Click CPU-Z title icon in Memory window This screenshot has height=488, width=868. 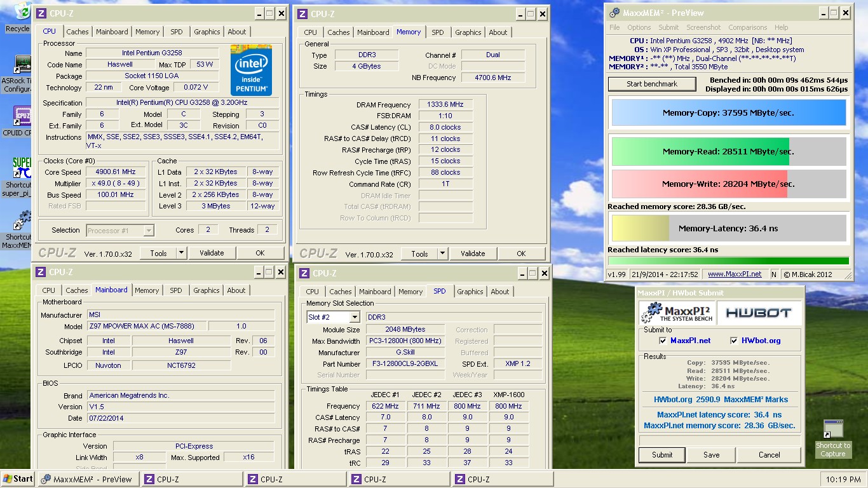tap(302, 14)
